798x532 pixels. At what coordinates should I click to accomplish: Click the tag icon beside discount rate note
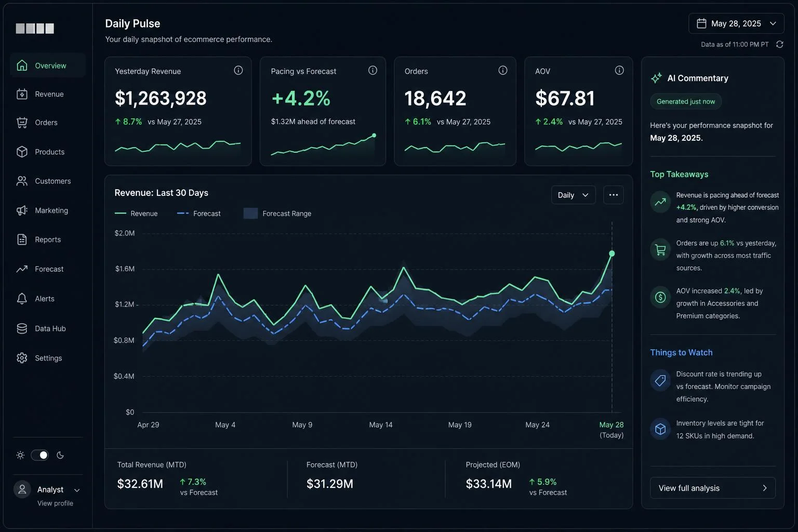[x=660, y=380]
